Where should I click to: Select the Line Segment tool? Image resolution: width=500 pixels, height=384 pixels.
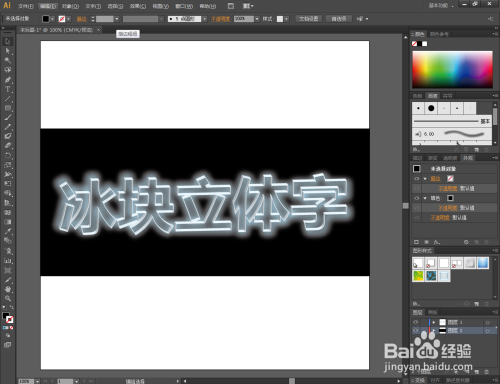click(x=8, y=99)
